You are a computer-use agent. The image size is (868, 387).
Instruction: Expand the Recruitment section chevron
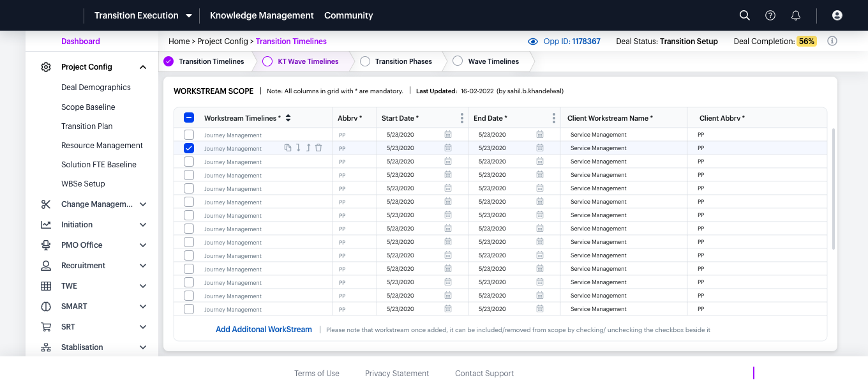pos(143,266)
